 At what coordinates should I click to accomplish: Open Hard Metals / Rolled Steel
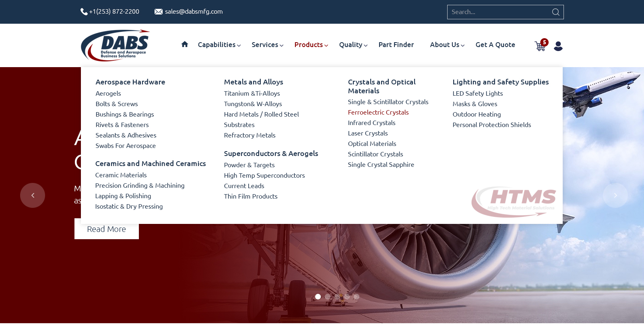tap(262, 114)
